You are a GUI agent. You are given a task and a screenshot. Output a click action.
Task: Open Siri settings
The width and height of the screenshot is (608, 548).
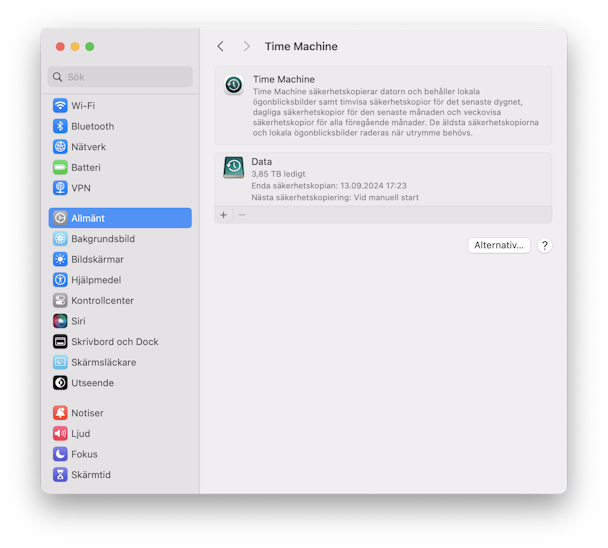point(120,321)
